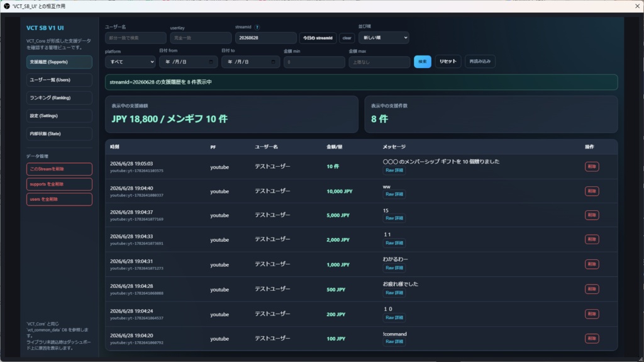Focus the userKey input field

coord(201,38)
